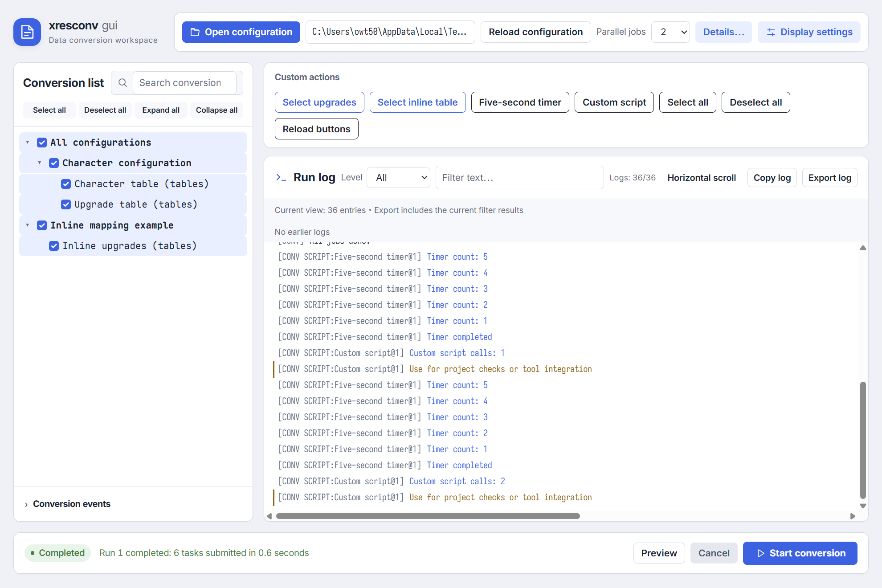The width and height of the screenshot is (882, 588).
Task: Open the log Level dropdown
Action: pyautogui.click(x=398, y=178)
